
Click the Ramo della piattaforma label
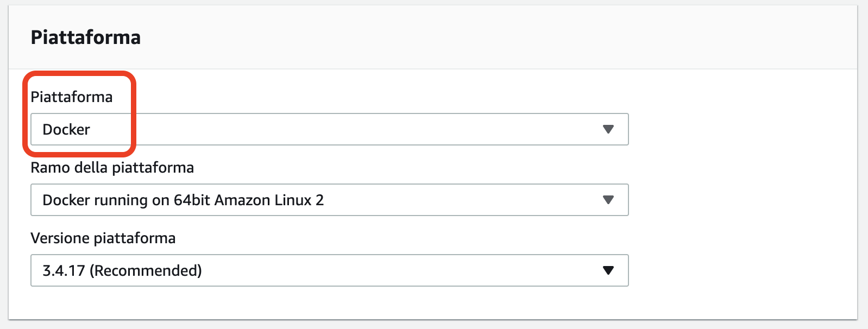[x=112, y=167]
